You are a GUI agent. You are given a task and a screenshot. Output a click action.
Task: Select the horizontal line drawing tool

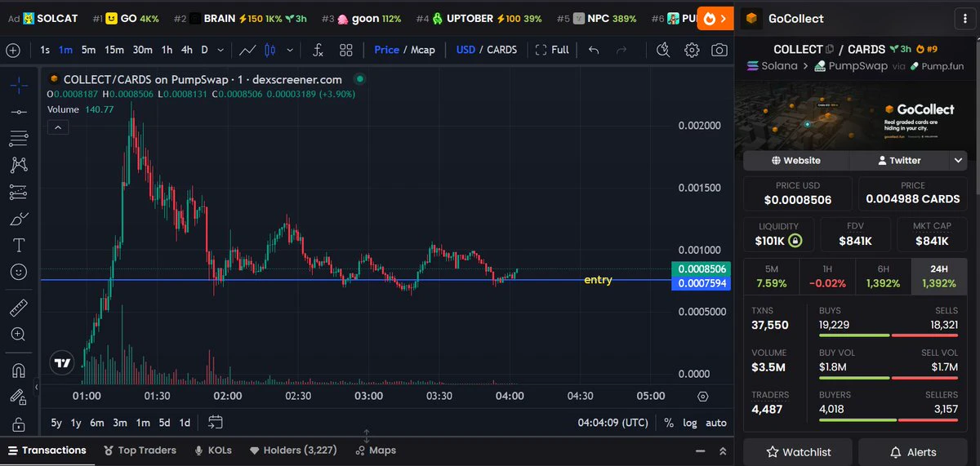[x=18, y=111]
